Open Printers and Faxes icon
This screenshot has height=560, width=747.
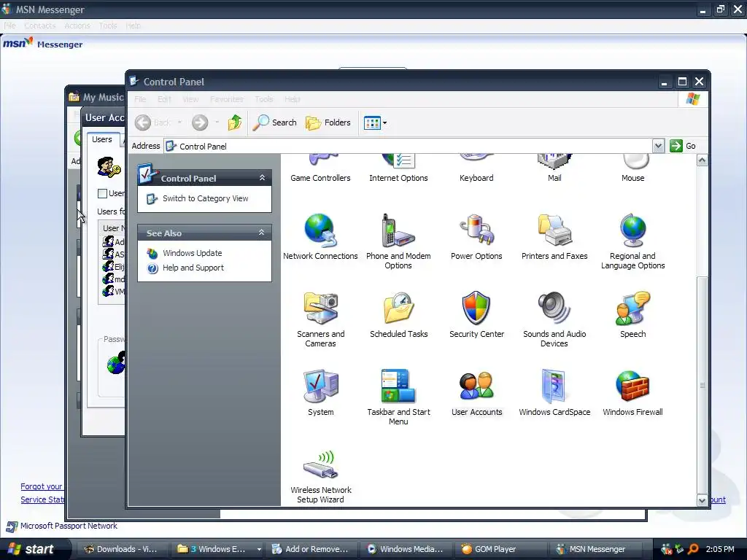pyautogui.click(x=554, y=237)
